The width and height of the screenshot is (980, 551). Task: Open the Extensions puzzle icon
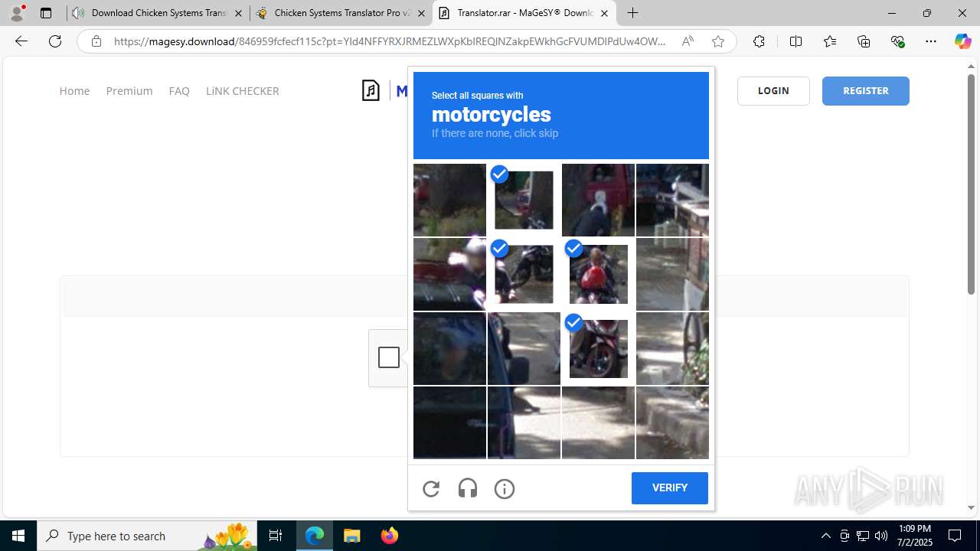click(759, 41)
